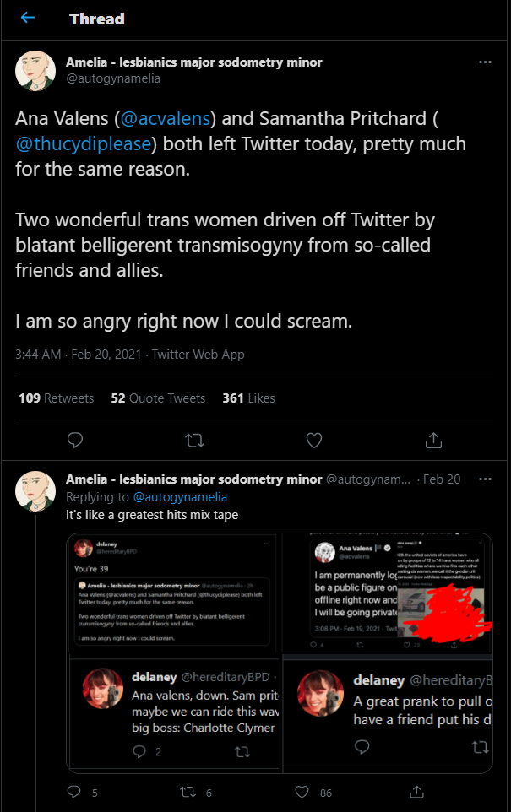View the 361 Likes list
The width and height of the screenshot is (511, 812).
point(248,398)
